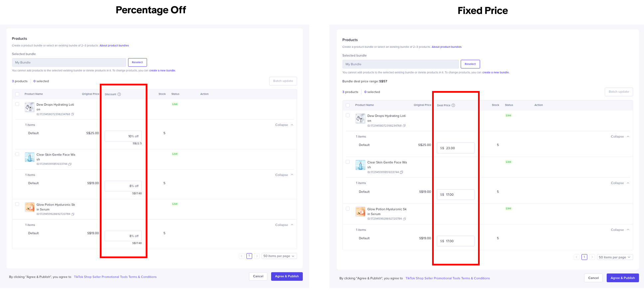
Task: Go to previous page in right pagination
Action: [x=577, y=257]
